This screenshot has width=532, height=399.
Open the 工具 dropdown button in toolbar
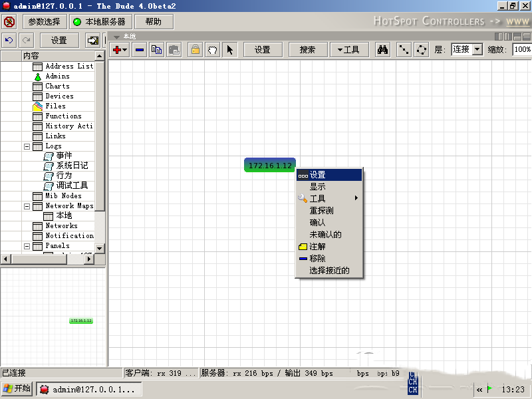350,50
